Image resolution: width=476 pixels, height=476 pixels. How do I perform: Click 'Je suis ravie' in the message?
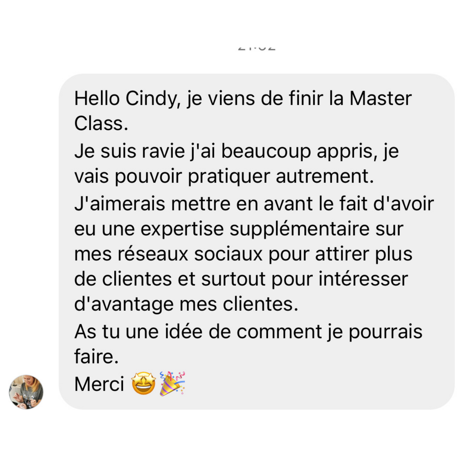click(x=130, y=151)
